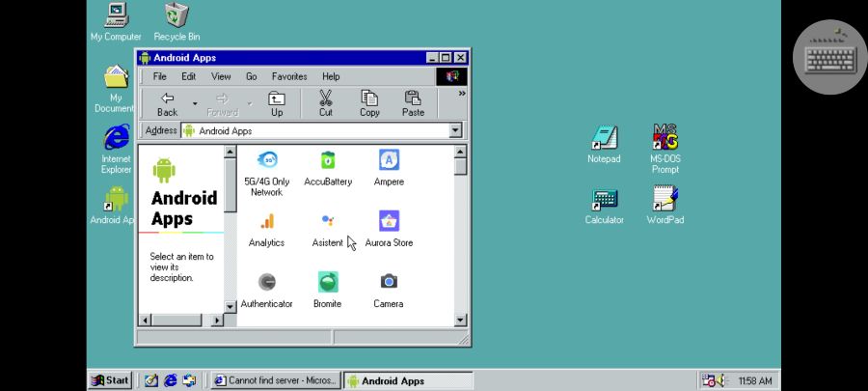868x391 pixels.
Task: Open the View menu
Action: [x=221, y=76]
